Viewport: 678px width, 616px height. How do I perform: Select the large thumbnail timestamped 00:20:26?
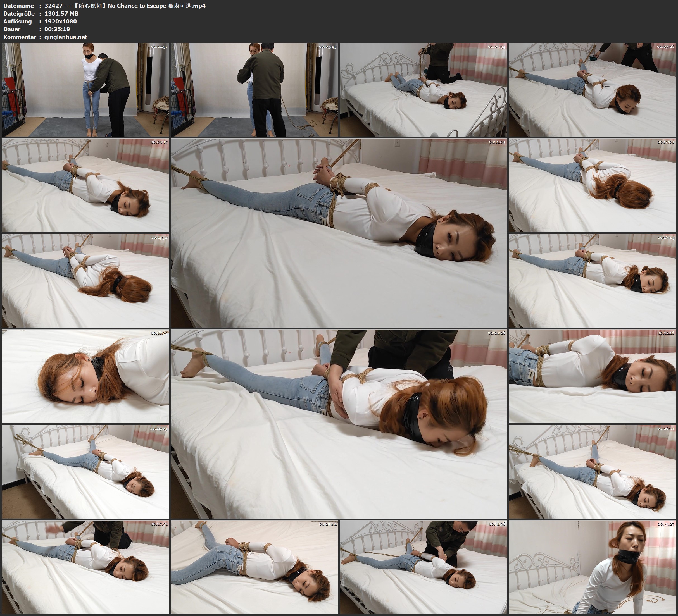tap(339, 424)
